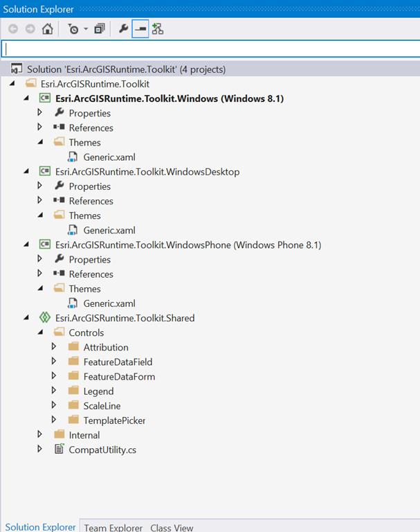Viewport: 420px width, 532px height.
Task: Switch to the Class View tab
Action: (172, 528)
